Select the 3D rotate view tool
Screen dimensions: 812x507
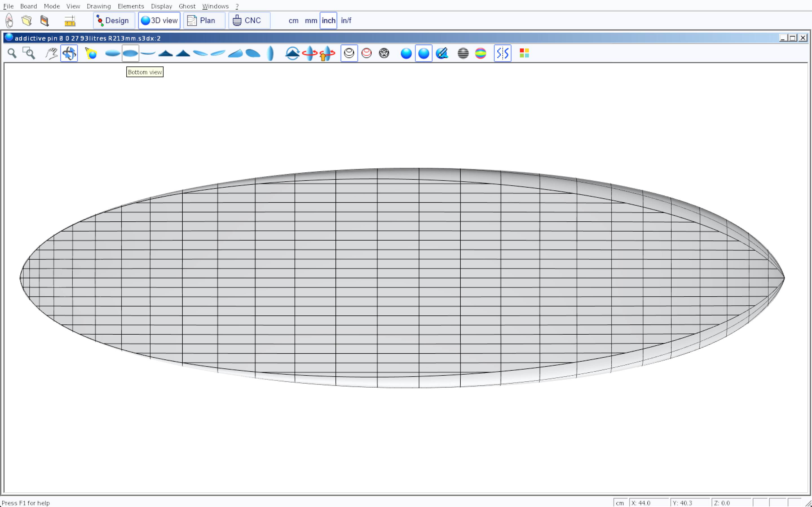click(x=69, y=53)
